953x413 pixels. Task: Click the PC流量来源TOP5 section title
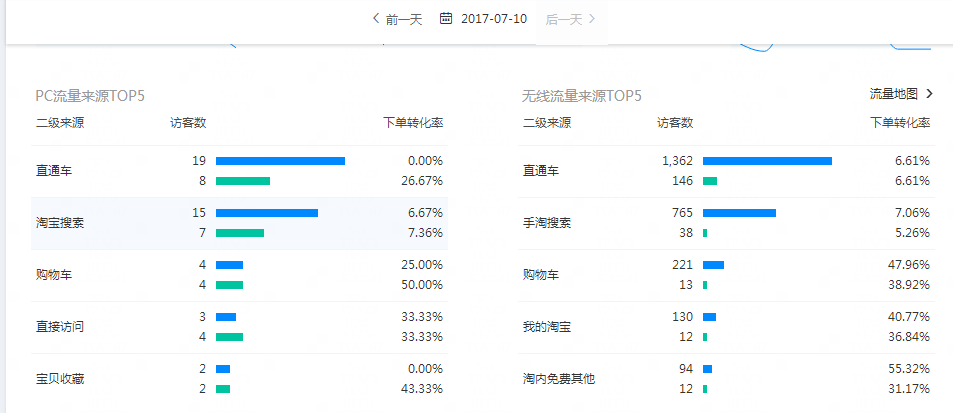91,96
